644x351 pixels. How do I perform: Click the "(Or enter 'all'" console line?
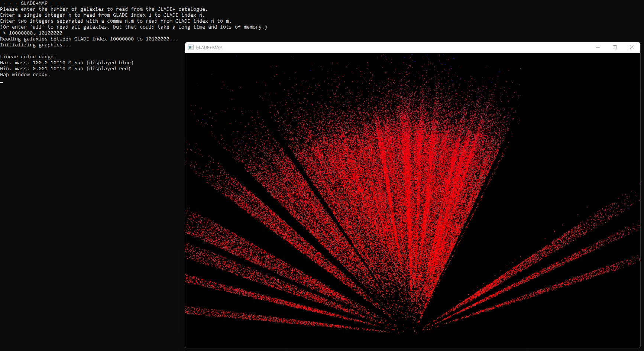click(x=134, y=27)
